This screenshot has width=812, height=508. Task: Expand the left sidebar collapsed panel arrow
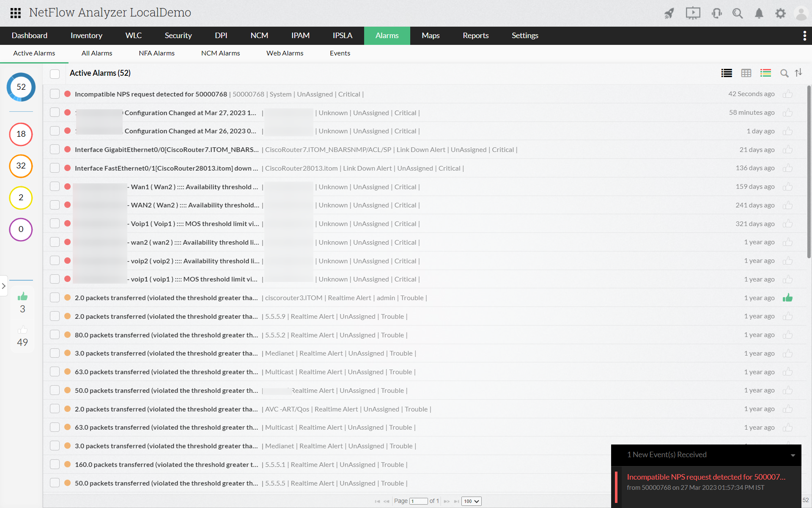tap(4, 286)
